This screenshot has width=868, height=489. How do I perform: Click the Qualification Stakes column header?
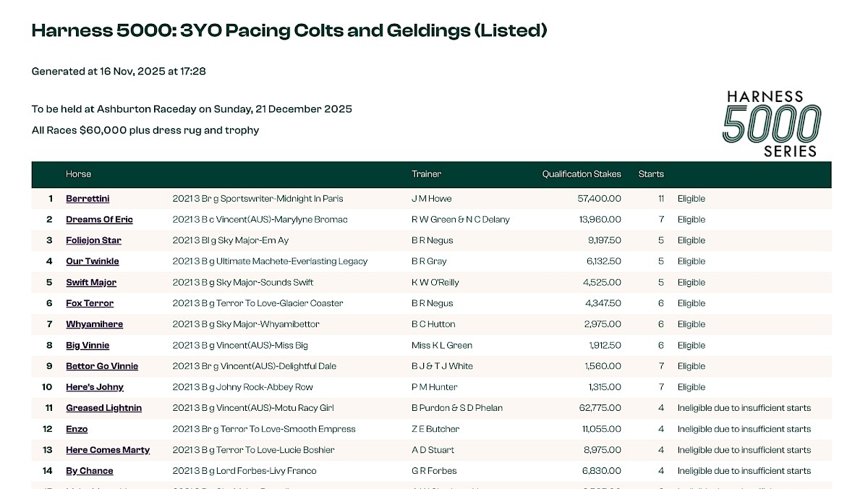click(582, 174)
